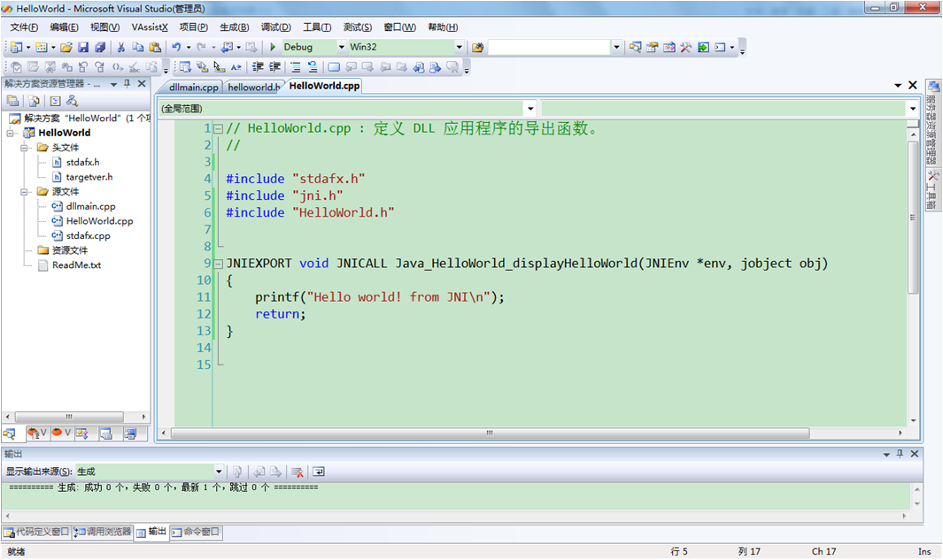
Task: Click the Save All icon
Action: pos(100,47)
